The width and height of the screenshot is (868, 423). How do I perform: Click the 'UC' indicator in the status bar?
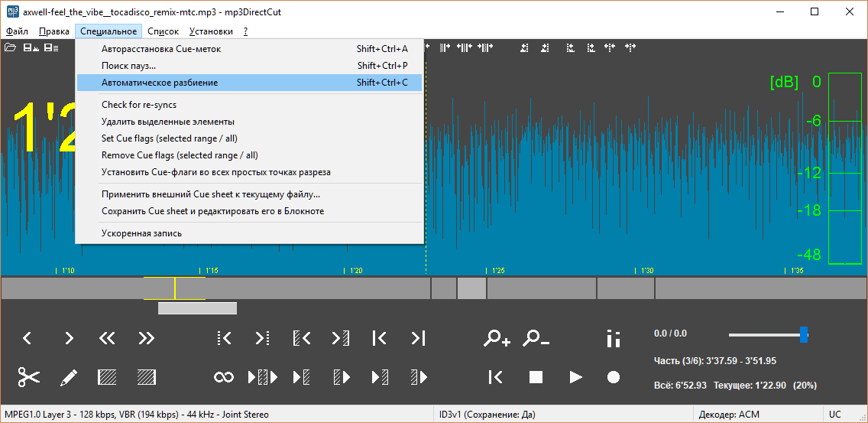[x=834, y=414]
